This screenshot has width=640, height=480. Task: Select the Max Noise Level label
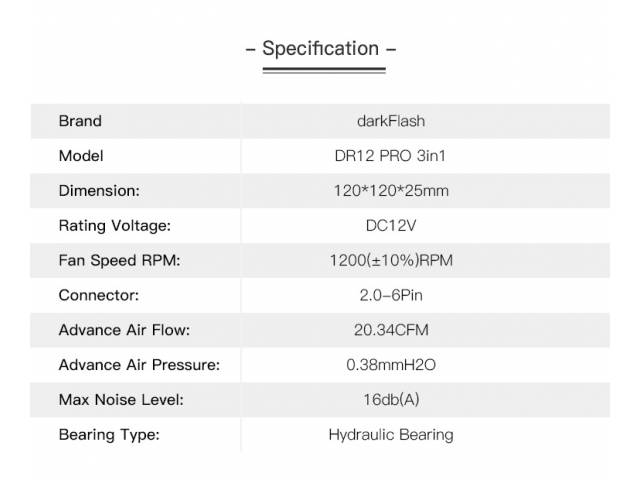(x=121, y=400)
